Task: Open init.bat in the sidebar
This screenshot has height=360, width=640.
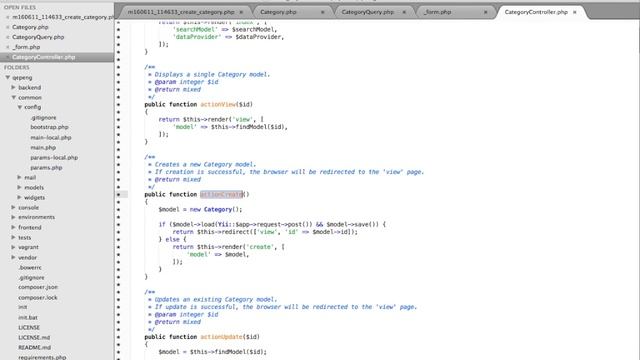Action: point(28,318)
